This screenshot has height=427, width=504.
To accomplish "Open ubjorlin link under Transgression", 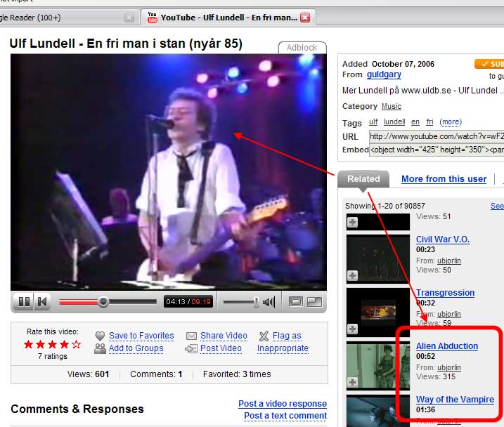I will click(x=449, y=314).
